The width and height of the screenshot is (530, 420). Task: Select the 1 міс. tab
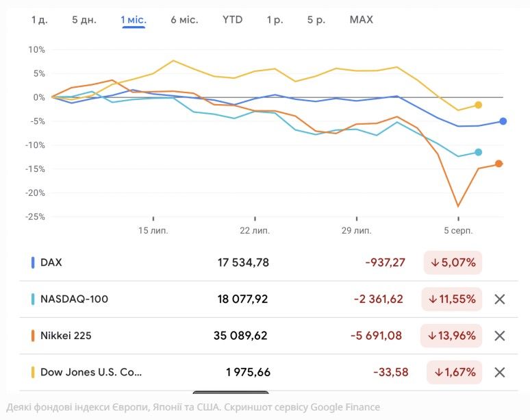(x=134, y=20)
